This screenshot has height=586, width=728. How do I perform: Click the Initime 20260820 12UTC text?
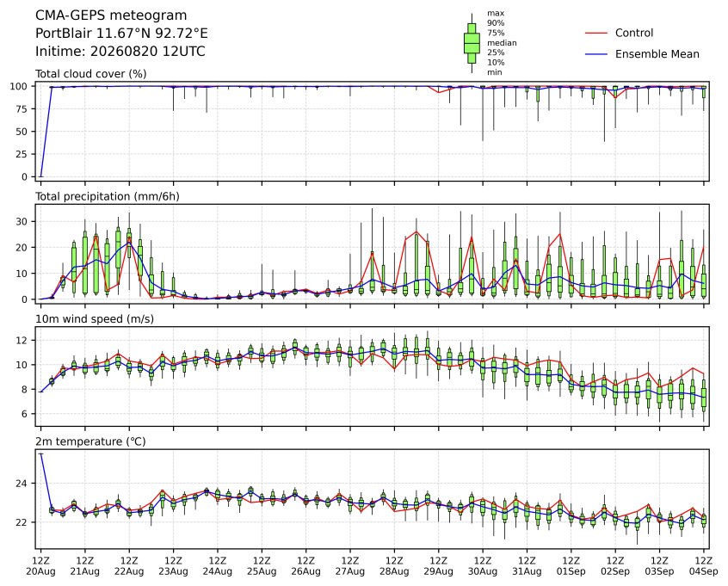[120, 51]
